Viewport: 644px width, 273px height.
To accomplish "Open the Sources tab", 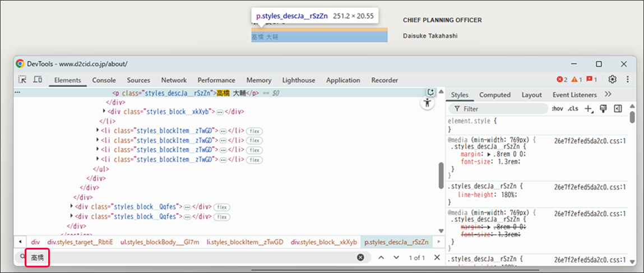I will pyautogui.click(x=138, y=80).
